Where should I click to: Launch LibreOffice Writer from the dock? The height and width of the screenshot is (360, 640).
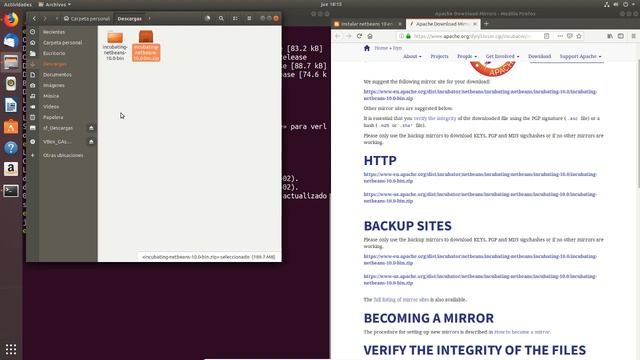coord(11,105)
